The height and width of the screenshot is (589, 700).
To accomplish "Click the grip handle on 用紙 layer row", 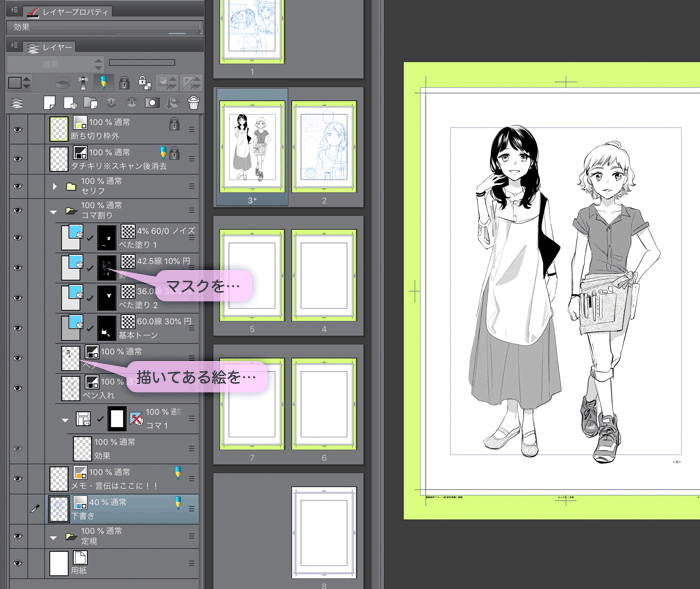I will (x=192, y=564).
